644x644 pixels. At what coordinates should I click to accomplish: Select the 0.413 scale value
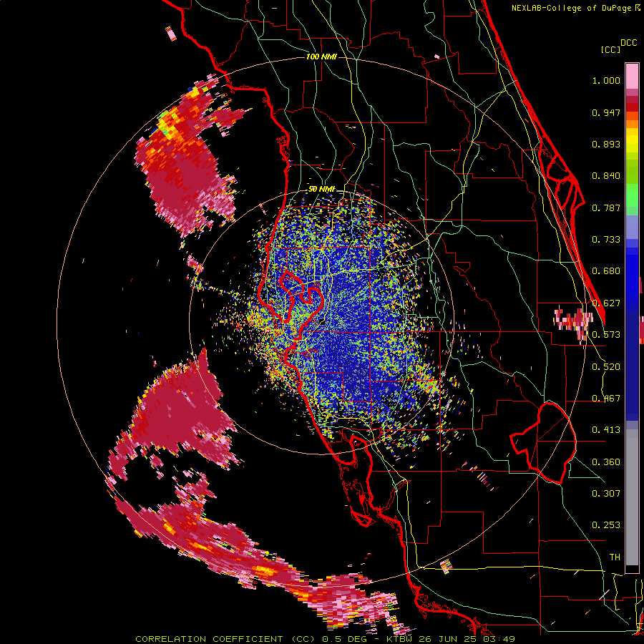[606, 430]
